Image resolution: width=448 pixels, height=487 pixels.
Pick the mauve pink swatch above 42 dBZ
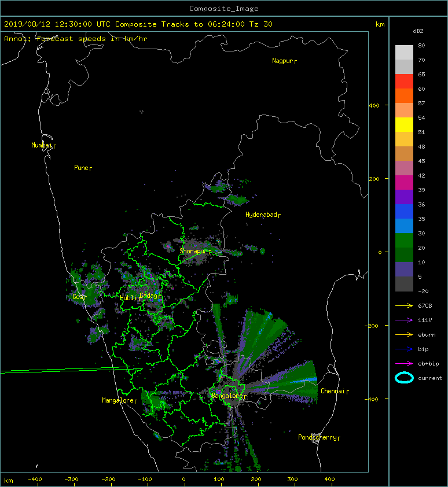click(404, 168)
